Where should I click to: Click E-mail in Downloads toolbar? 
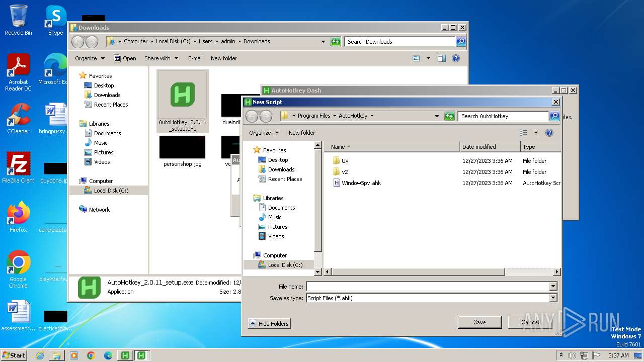195,58
